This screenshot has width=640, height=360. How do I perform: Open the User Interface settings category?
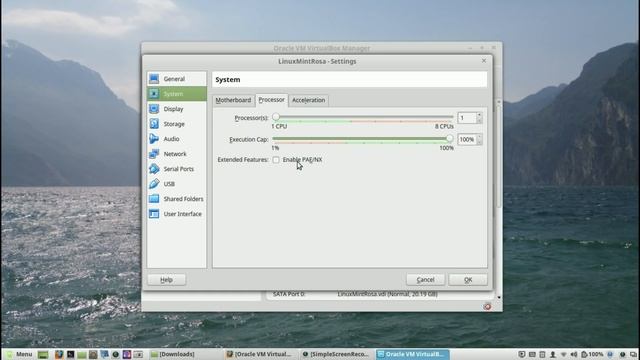(x=176, y=214)
